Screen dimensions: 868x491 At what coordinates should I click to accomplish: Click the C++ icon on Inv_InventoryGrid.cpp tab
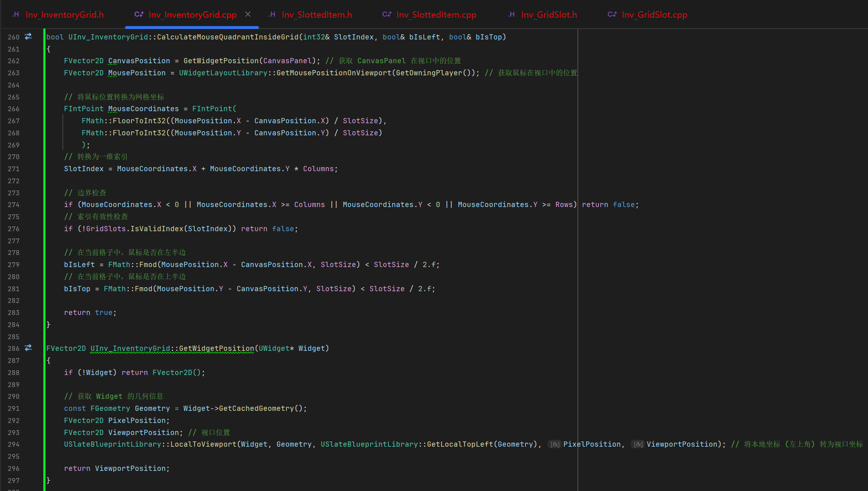tap(139, 15)
